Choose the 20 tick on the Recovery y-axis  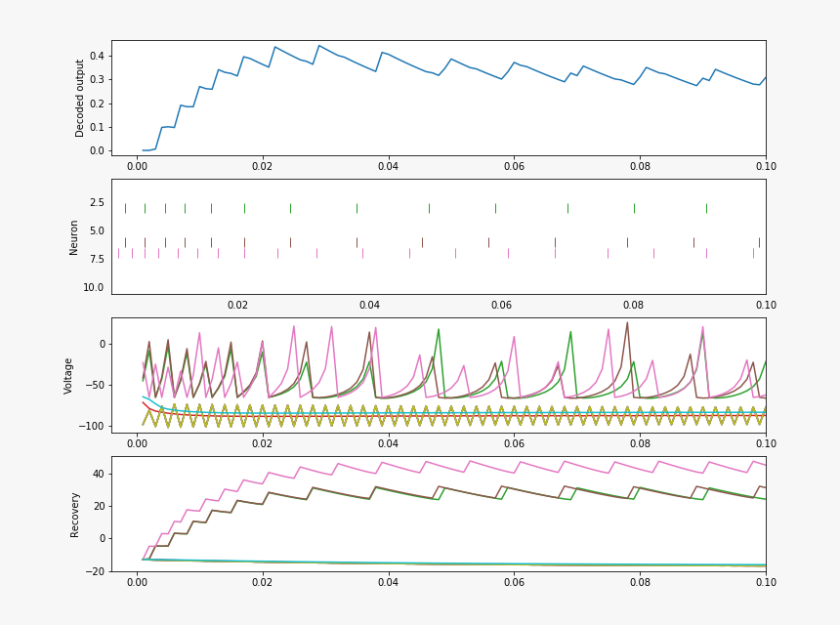pos(99,506)
